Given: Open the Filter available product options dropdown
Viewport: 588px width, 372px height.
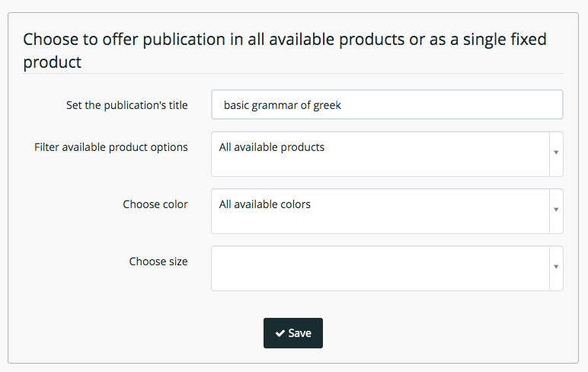Looking at the screenshot, I should (x=387, y=154).
